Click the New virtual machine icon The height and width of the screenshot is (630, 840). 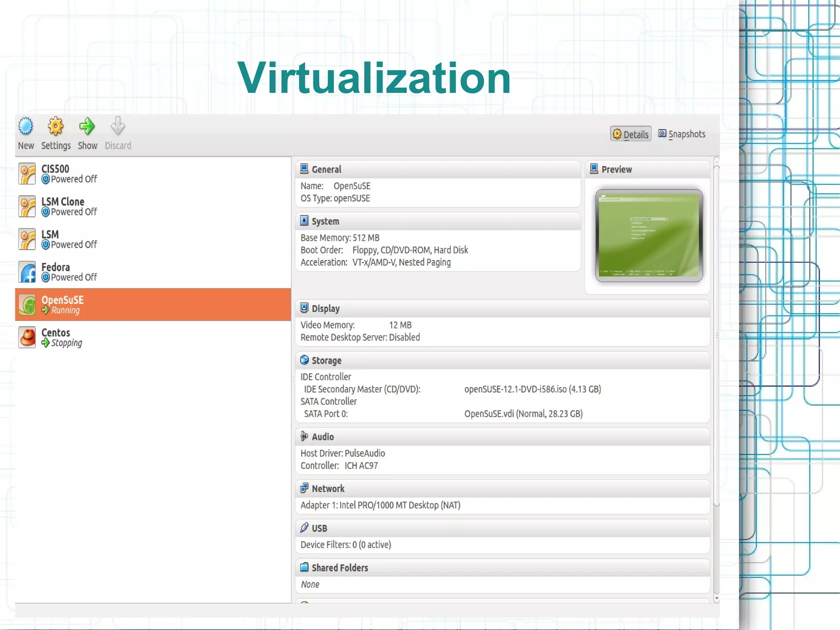point(25,126)
